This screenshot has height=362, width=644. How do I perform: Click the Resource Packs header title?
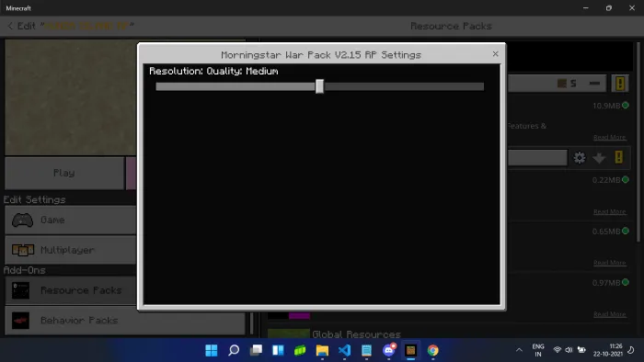(x=451, y=26)
